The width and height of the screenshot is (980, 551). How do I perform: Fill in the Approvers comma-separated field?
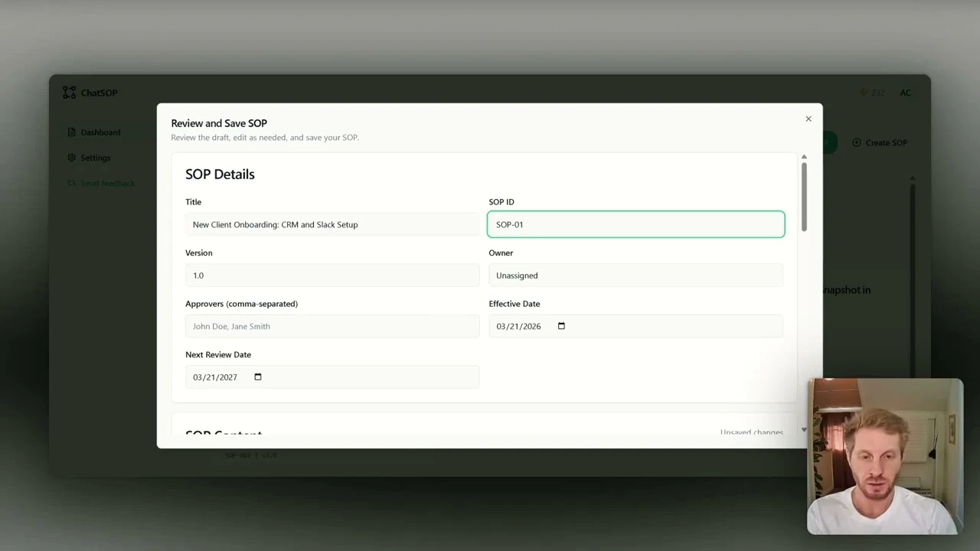click(332, 326)
